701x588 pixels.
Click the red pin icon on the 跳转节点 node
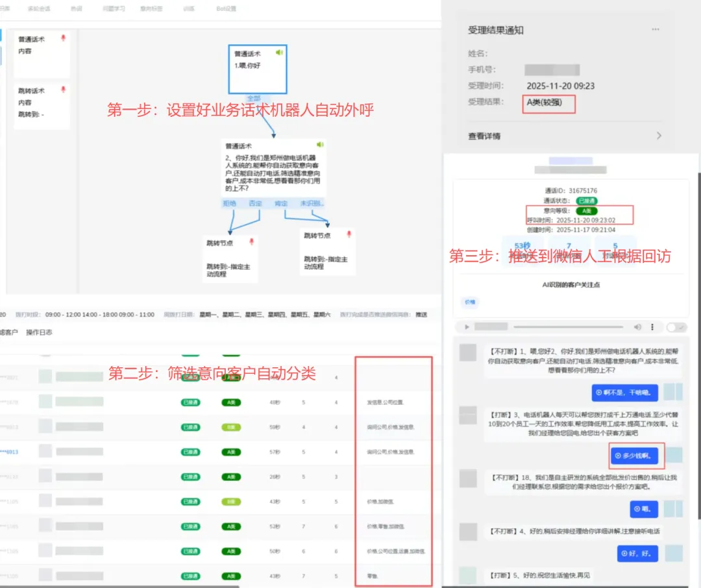pos(251,240)
